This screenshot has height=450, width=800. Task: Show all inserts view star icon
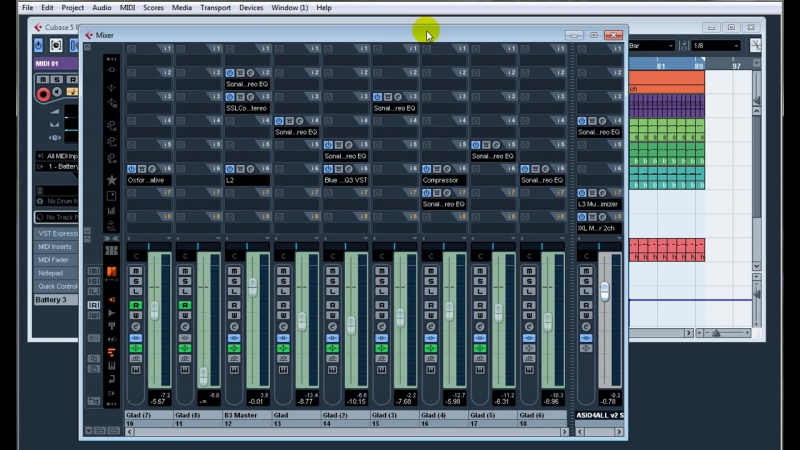[111, 180]
